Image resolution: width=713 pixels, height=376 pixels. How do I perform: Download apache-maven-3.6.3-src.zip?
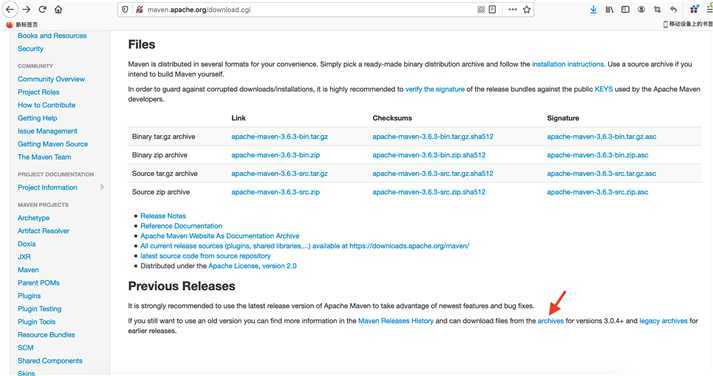[x=276, y=192]
